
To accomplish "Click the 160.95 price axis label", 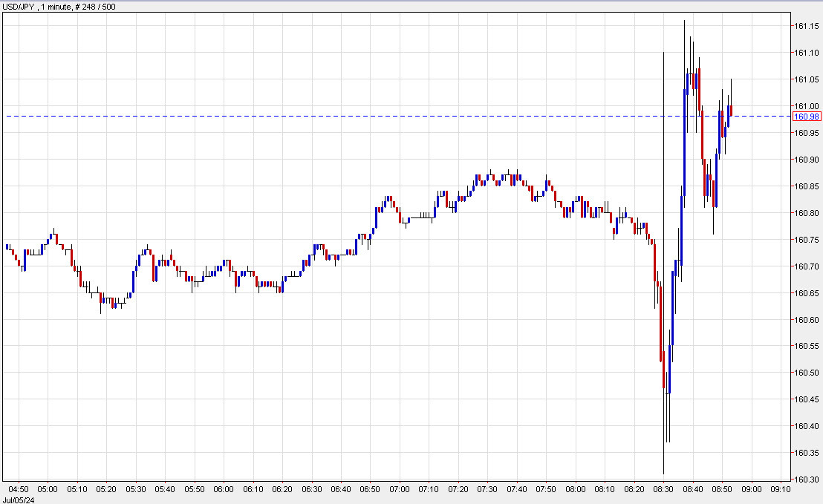I will [x=806, y=133].
